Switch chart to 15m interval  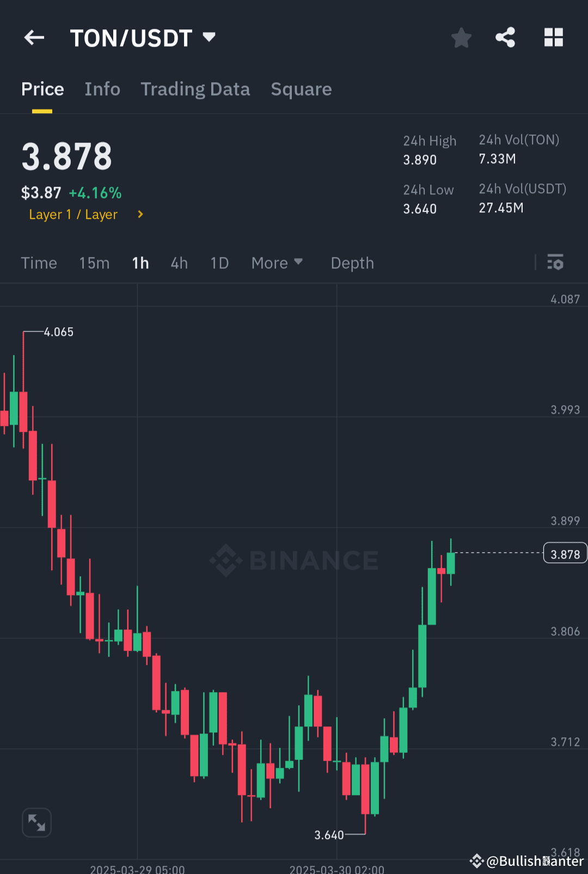pyautogui.click(x=94, y=262)
